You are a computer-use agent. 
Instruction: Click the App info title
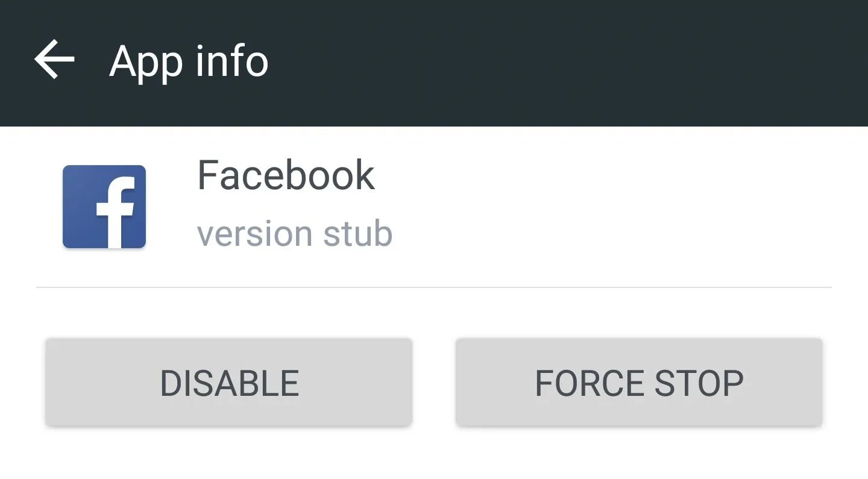(189, 62)
